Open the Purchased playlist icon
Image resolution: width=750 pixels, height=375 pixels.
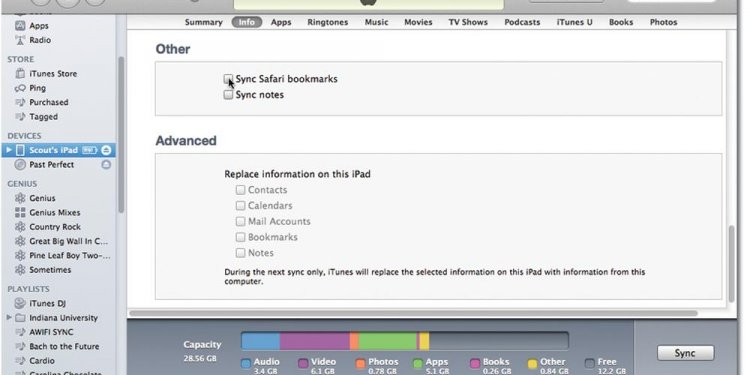(x=20, y=102)
